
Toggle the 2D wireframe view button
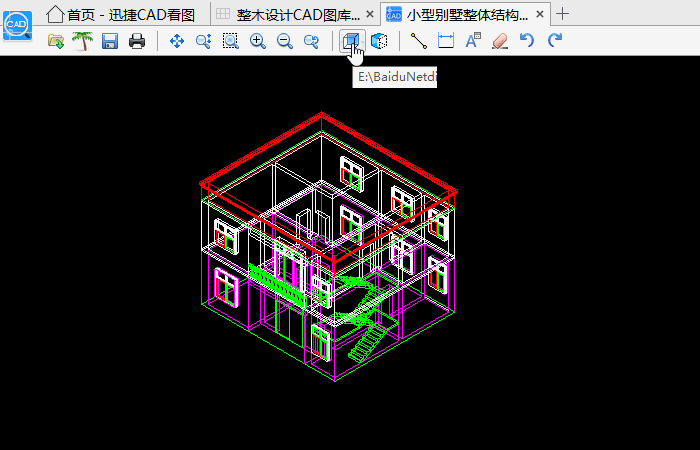point(351,41)
